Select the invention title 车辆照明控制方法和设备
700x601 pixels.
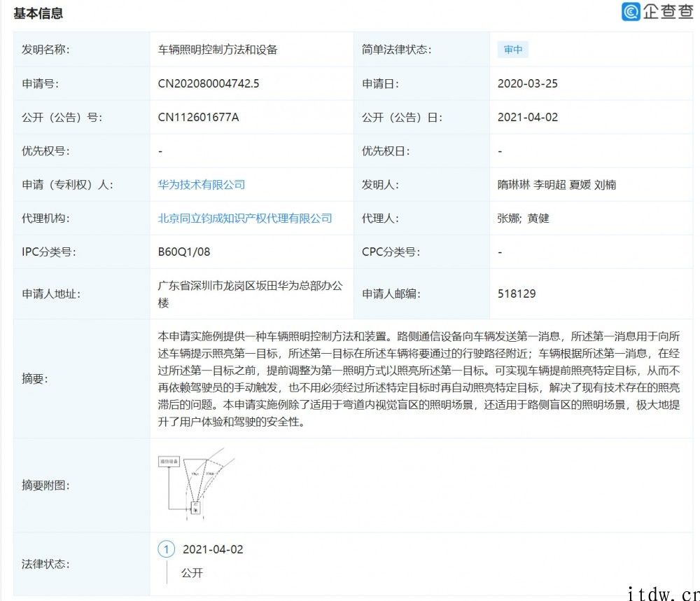[218, 50]
